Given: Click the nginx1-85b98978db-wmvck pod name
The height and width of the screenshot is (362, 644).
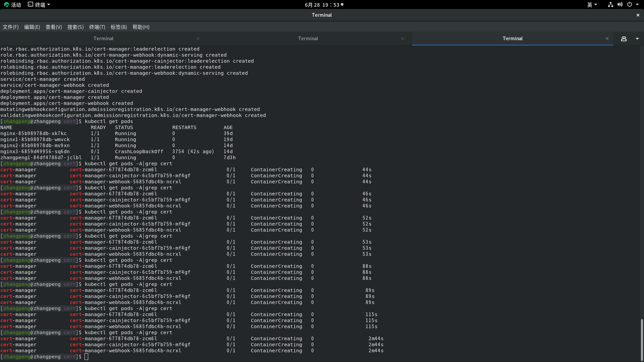Looking at the screenshot, I should pos(35,139).
